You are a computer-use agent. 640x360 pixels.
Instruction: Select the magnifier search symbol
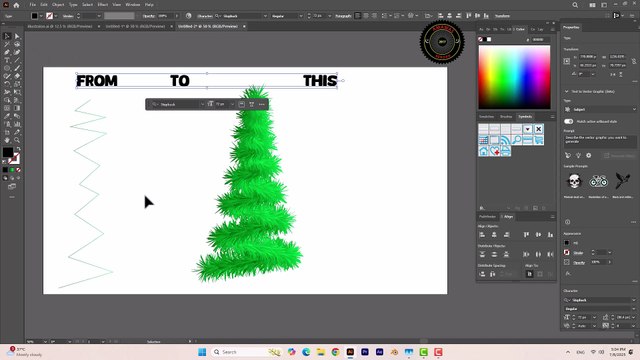[x=516, y=140]
